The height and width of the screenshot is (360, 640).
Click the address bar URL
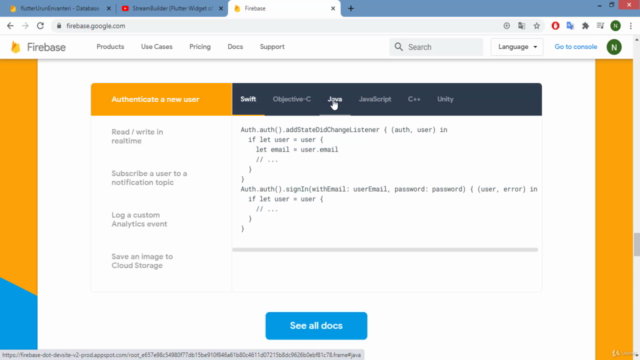coord(96,26)
